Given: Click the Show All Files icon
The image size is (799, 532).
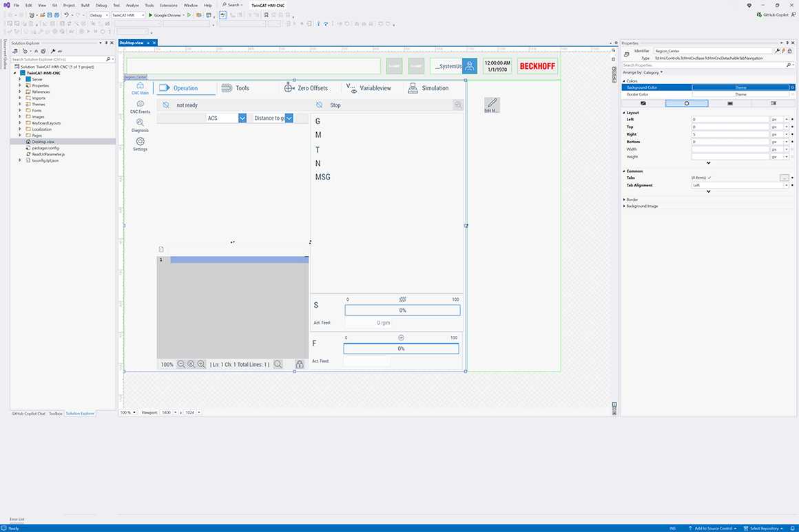Looking at the screenshot, I should tap(43, 51).
